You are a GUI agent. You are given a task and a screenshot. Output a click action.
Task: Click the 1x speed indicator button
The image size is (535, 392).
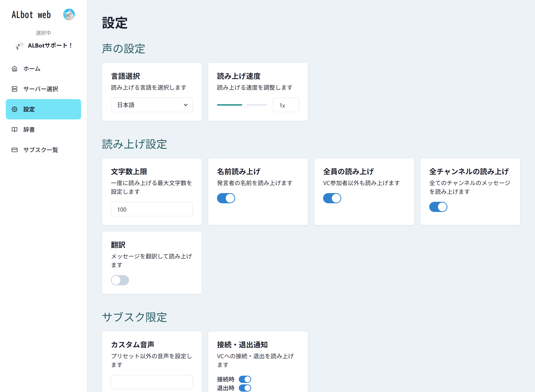286,105
